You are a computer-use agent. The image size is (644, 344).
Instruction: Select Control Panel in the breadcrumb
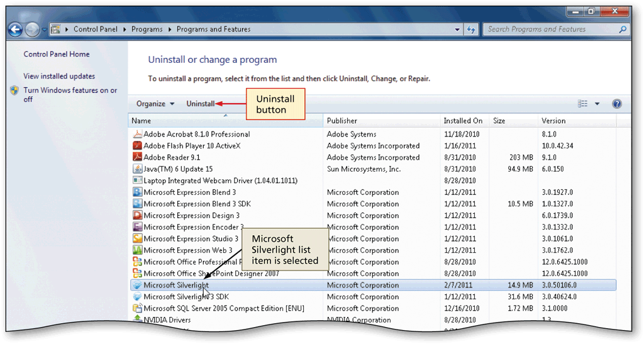(96, 29)
